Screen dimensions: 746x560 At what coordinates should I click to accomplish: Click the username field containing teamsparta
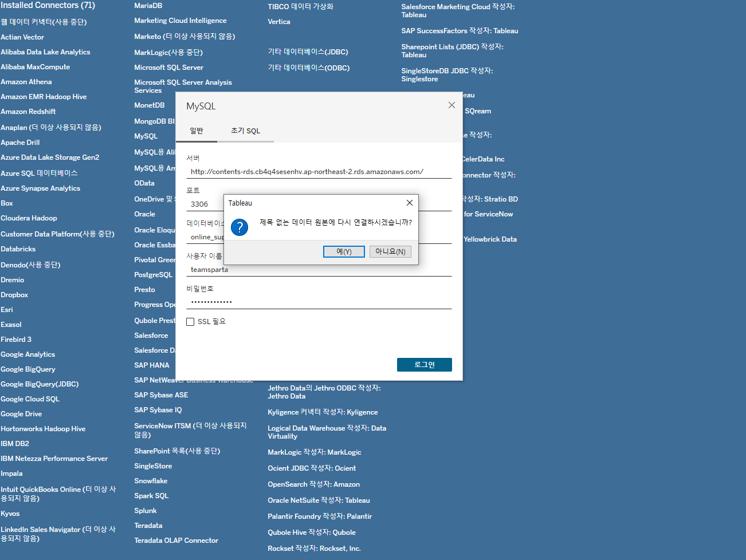[x=319, y=270]
